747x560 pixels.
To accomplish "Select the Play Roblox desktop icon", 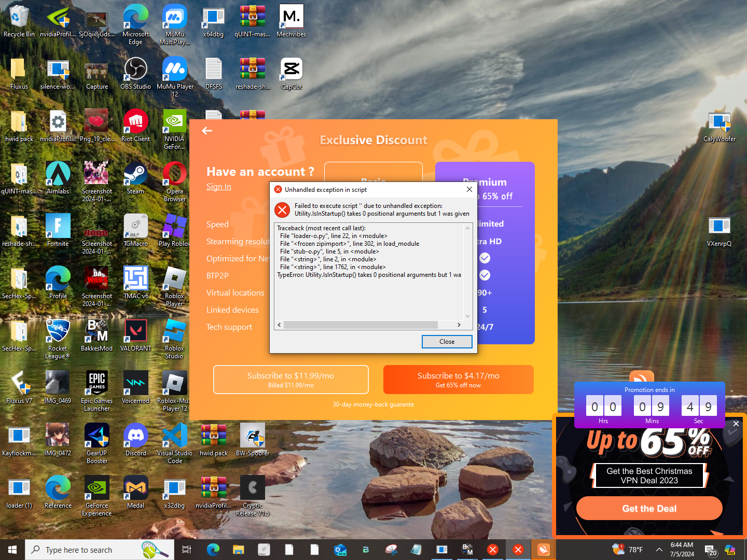I will point(174,231).
